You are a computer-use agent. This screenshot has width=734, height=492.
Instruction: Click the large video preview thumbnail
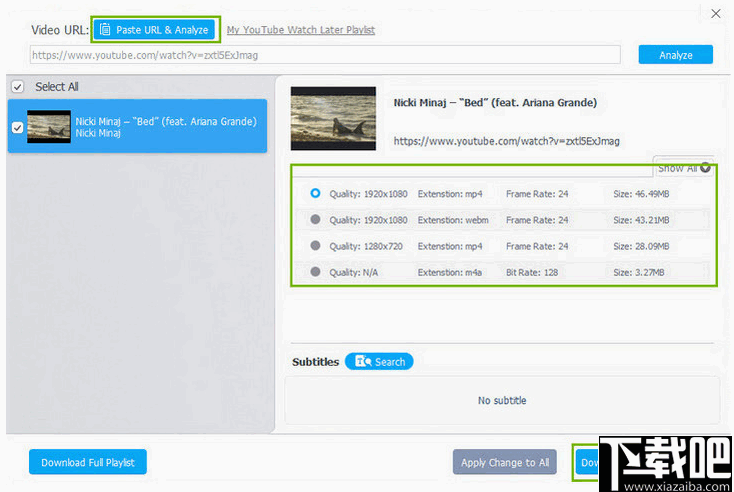tap(333, 118)
